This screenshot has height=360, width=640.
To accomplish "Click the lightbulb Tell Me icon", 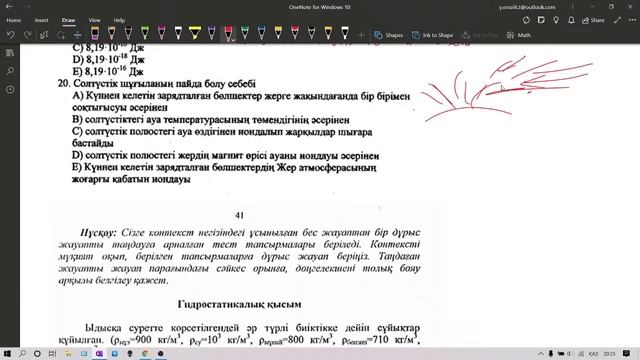I will [556, 20].
